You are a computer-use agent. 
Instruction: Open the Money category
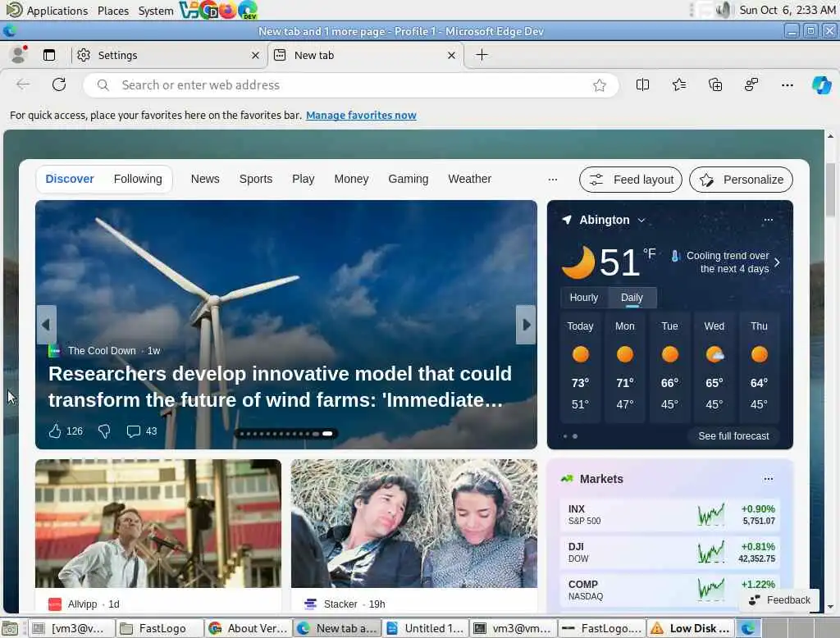[351, 179]
